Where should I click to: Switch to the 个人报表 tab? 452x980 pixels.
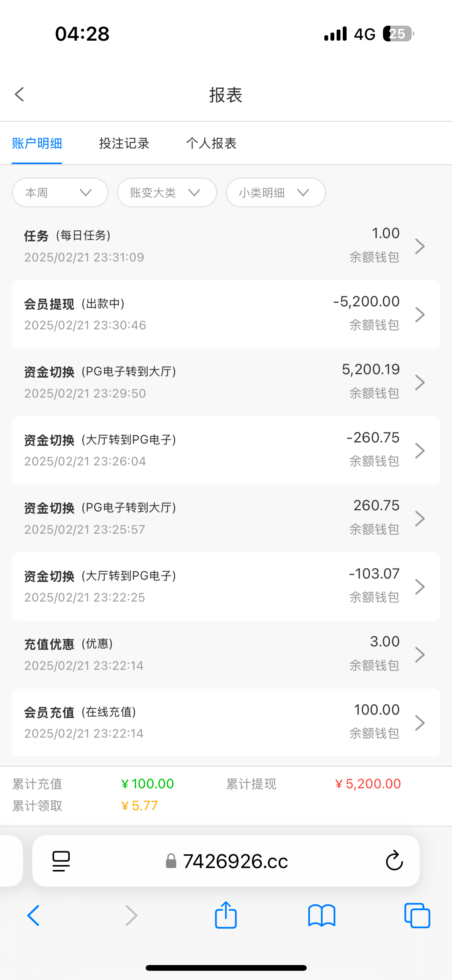coord(211,143)
